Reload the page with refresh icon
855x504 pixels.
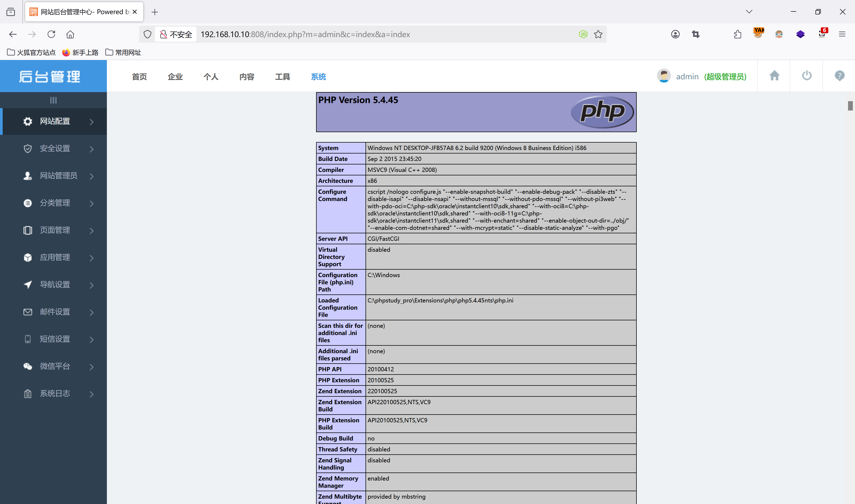point(51,34)
